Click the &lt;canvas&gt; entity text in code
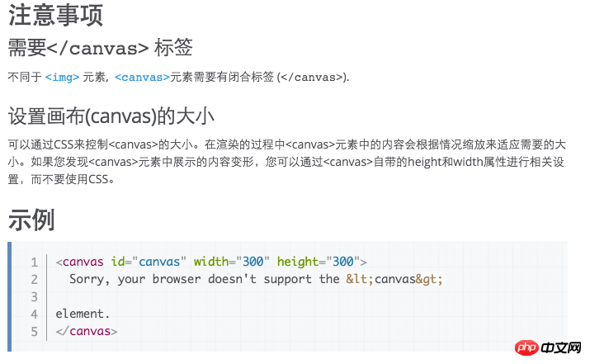Screen dimensions: 590x364 [x=394, y=279]
